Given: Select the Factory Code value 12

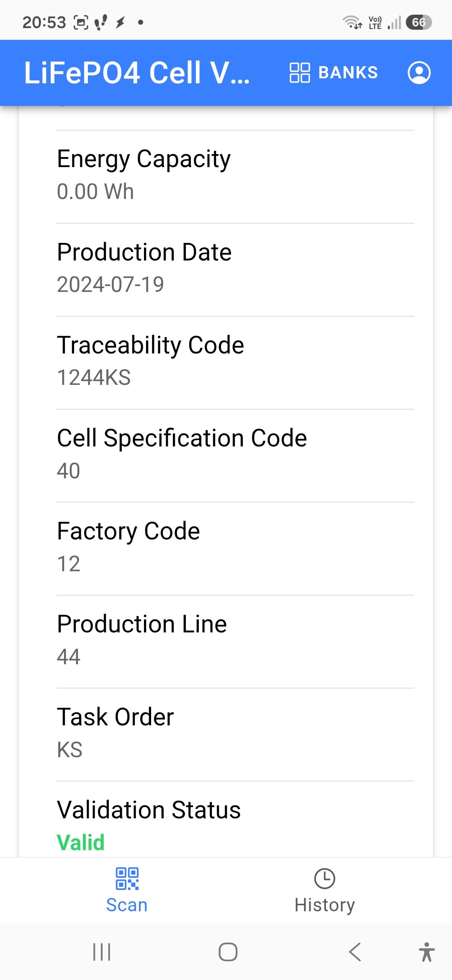Looking at the screenshot, I should point(69,564).
